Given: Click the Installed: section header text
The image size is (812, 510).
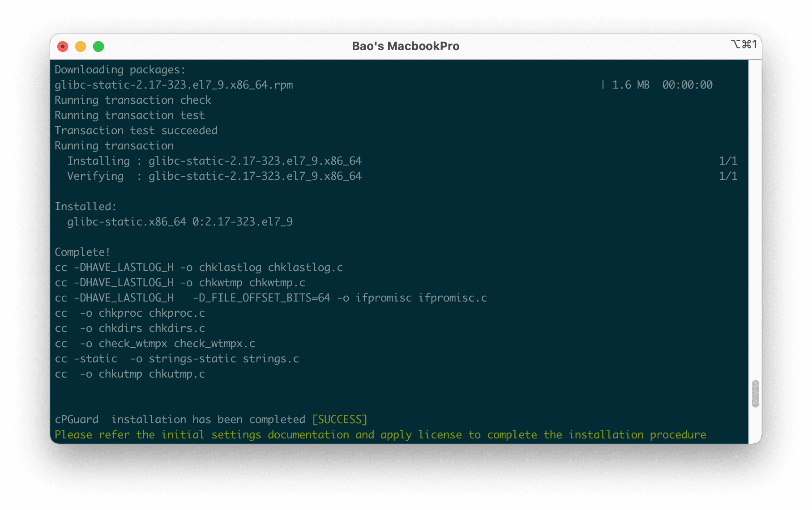Looking at the screenshot, I should [85, 206].
